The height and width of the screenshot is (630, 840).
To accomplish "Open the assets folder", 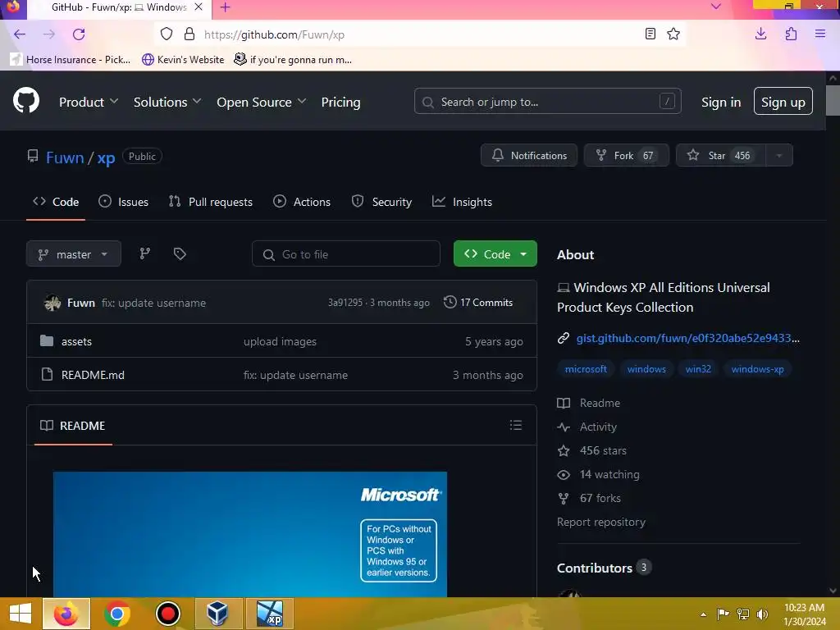I will point(76,341).
